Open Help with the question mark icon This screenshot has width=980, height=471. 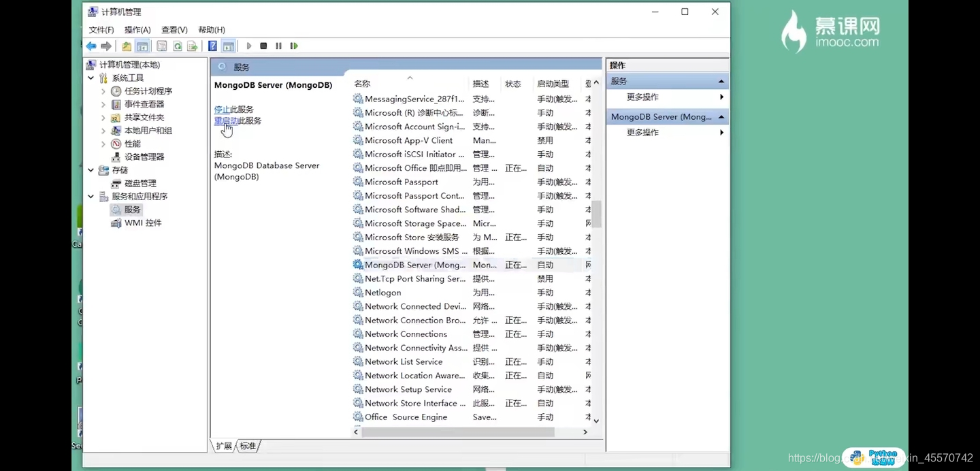(x=212, y=46)
